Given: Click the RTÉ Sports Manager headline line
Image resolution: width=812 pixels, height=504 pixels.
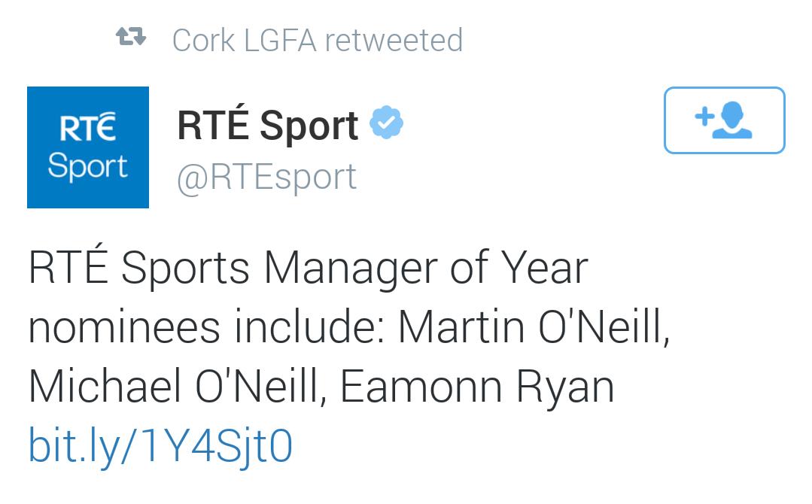Looking at the screenshot, I should [308, 268].
